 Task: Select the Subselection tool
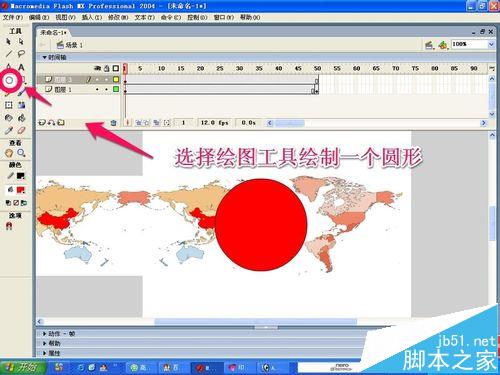click(x=21, y=42)
